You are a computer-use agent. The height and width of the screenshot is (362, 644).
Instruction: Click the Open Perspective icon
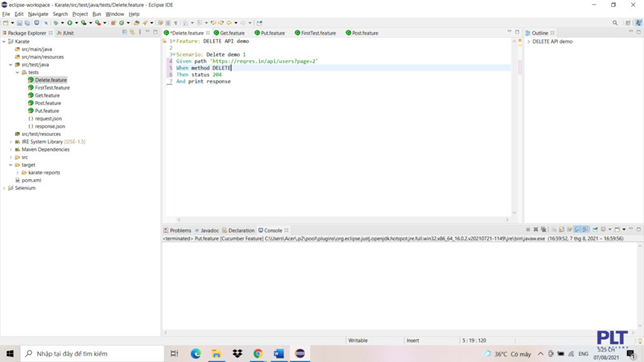628,23
